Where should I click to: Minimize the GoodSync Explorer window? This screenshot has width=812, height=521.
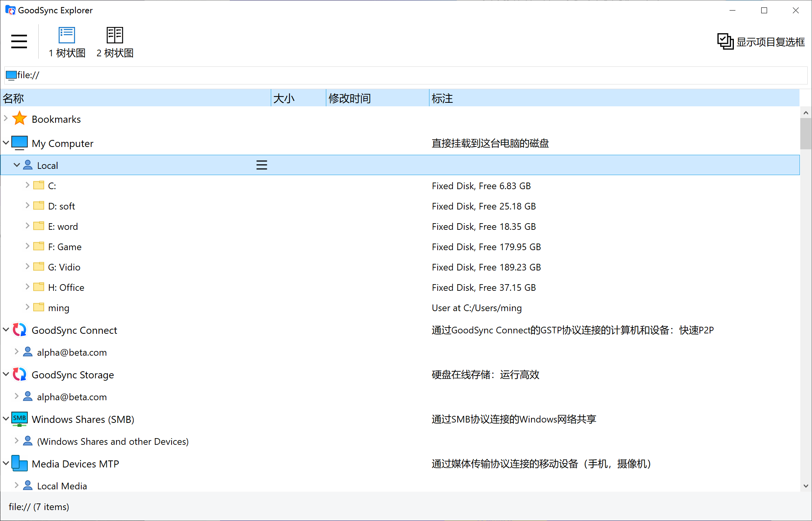point(733,11)
